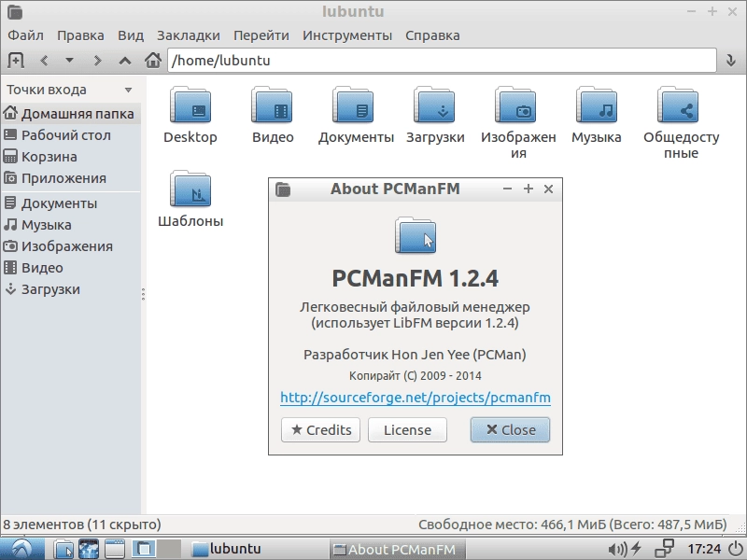Switch to first desktop in pager

(144, 549)
